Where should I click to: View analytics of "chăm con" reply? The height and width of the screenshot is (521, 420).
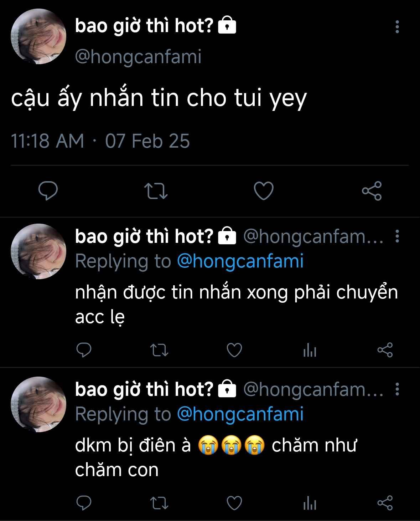310,504
